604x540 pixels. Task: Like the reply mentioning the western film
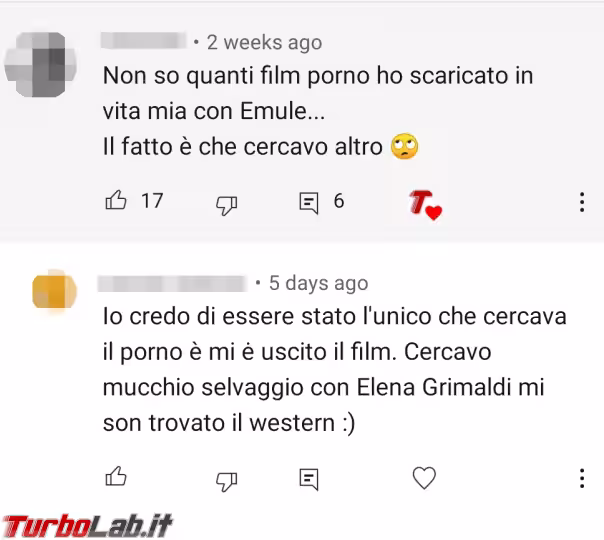point(116,476)
